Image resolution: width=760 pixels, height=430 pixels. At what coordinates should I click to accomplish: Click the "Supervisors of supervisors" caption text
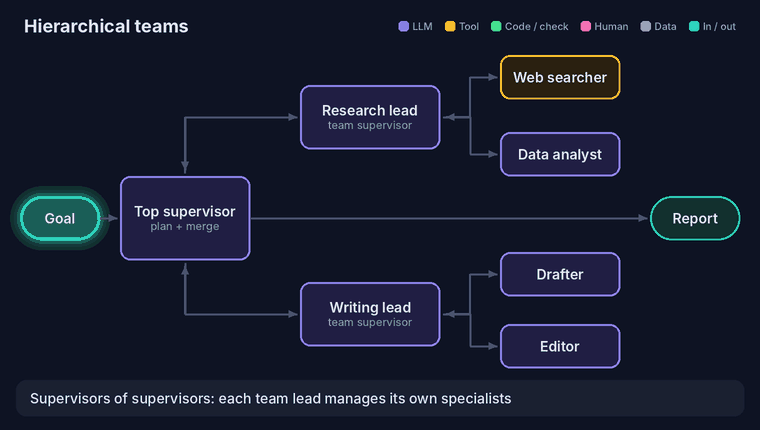point(270,398)
